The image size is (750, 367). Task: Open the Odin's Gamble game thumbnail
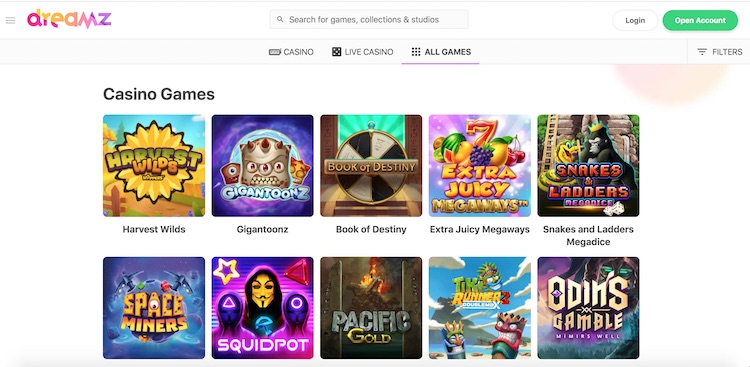(588, 308)
